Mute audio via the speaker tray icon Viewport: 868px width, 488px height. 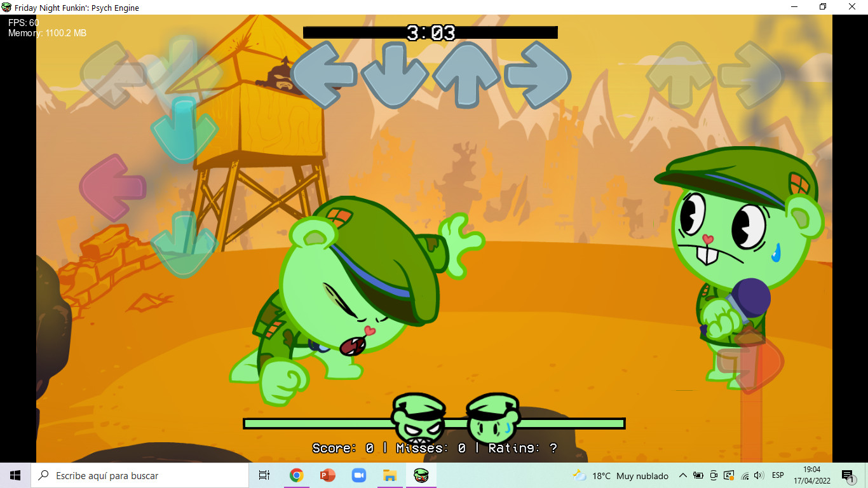759,475
